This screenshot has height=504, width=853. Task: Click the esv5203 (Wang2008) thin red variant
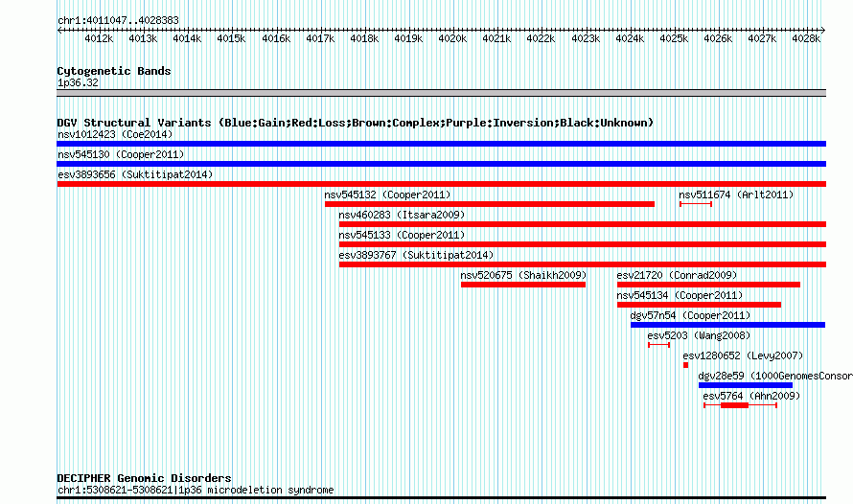658,345
